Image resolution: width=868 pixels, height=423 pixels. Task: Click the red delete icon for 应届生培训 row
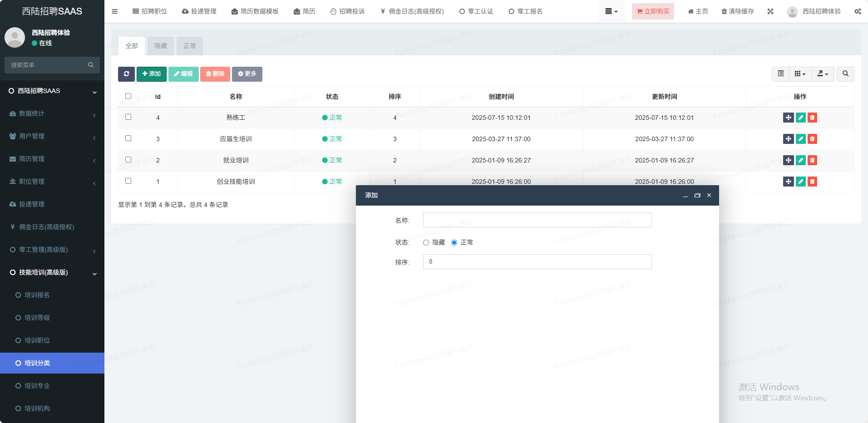click(x=812, y=139)
